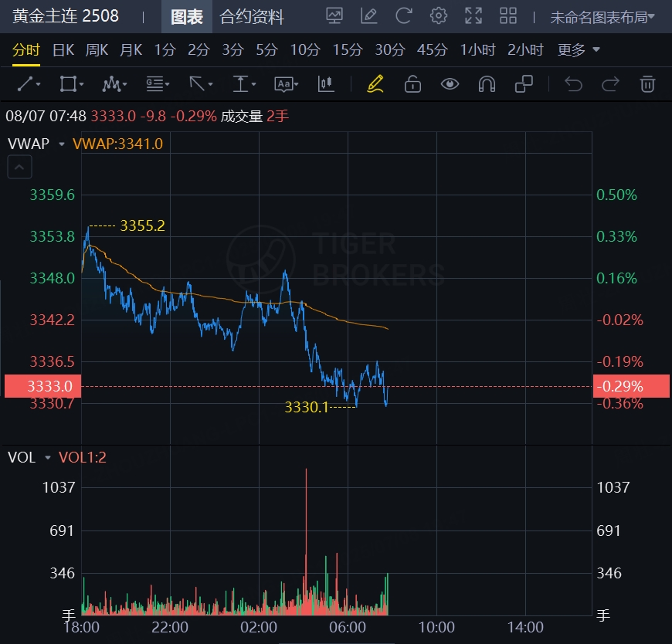The image size is (672, 644).
Task: Toggle drawings visibility with eye icon
Action: tap(450, 83)
